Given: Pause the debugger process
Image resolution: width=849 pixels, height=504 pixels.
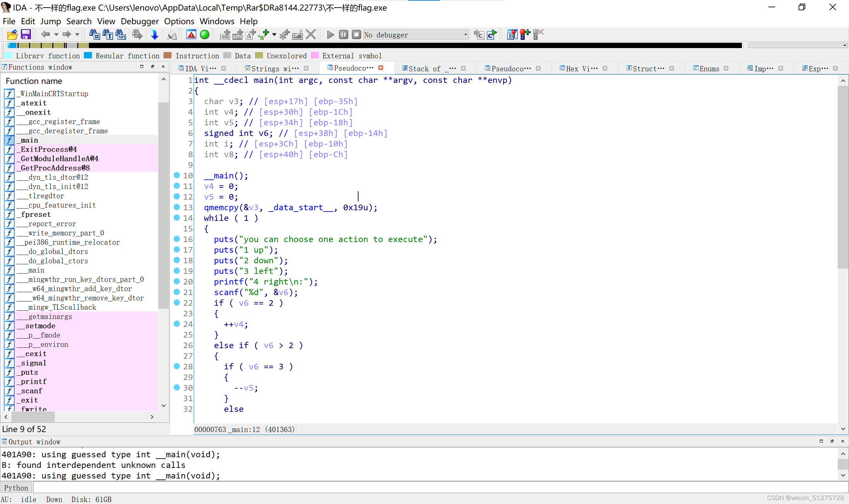Looking at the screenshot, I should click(343, 34).
